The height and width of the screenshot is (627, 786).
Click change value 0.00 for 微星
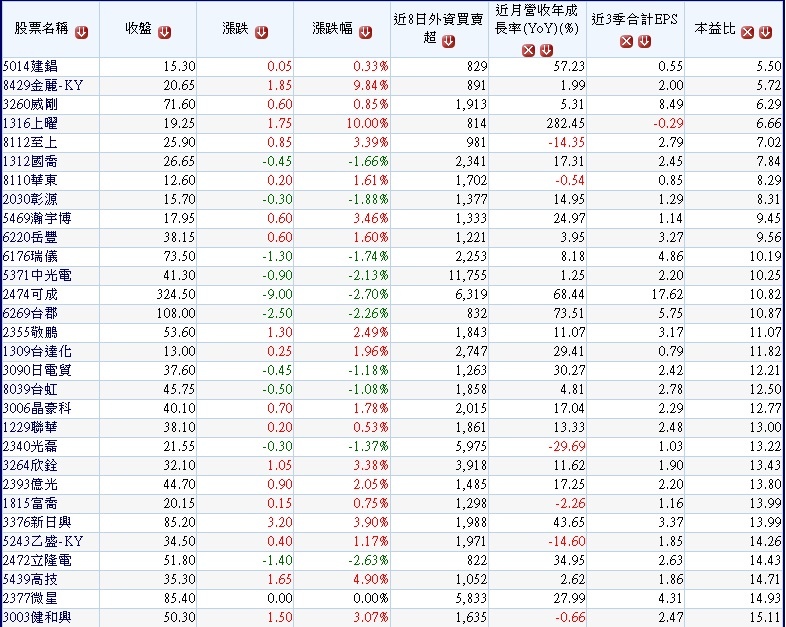tap(280, 598)
